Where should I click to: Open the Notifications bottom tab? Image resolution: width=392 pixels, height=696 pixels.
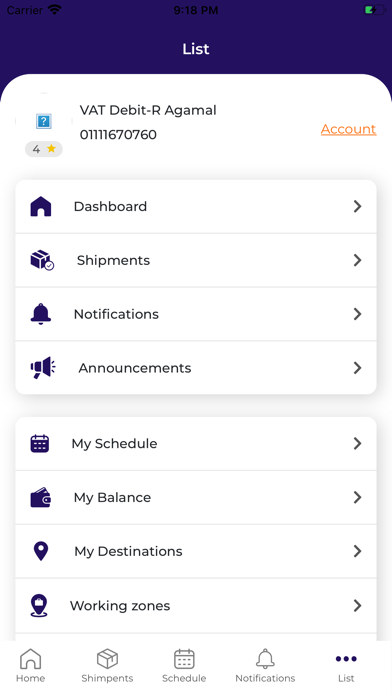point(265,665)
